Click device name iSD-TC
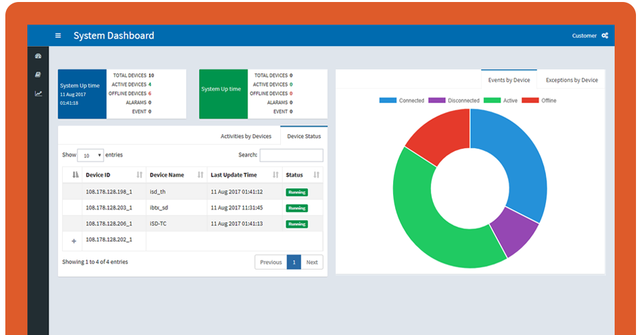This screenshot has width=644, height=335. (x=158, y=224)
